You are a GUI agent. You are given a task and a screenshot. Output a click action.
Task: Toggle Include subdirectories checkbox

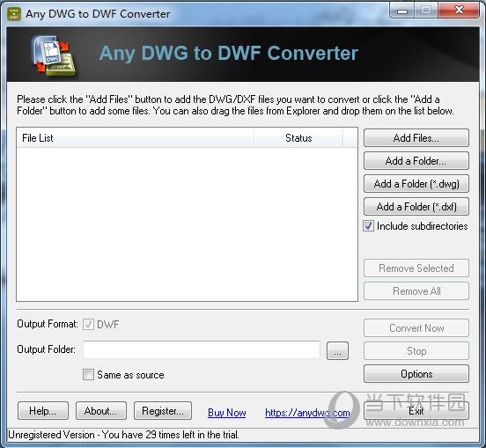click(x=368, y=226)
